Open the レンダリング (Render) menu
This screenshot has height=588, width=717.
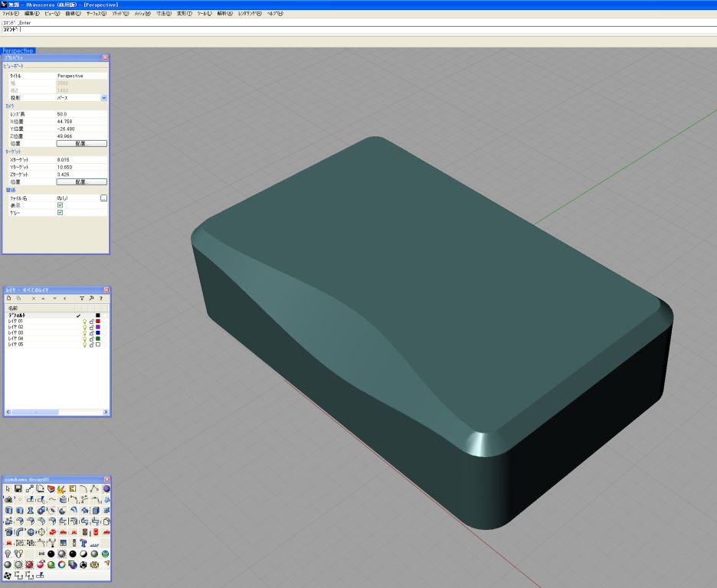pos(249,14)
